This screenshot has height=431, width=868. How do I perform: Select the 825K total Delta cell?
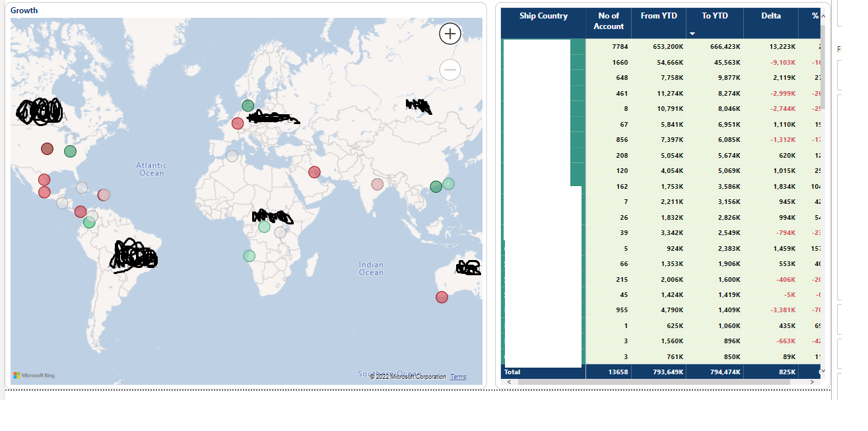771,372
